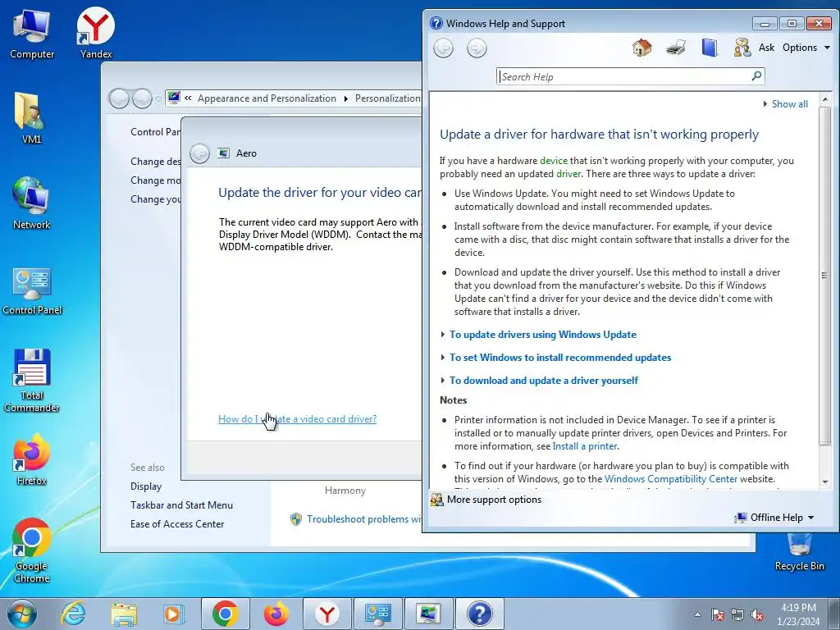840x630 pixels.
Task: Go to Help home page icon
Action: coord(641,48)
